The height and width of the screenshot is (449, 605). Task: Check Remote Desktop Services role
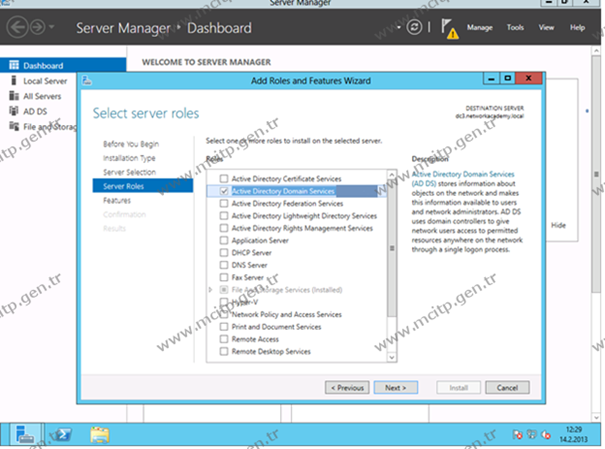(x=224, y=351)
